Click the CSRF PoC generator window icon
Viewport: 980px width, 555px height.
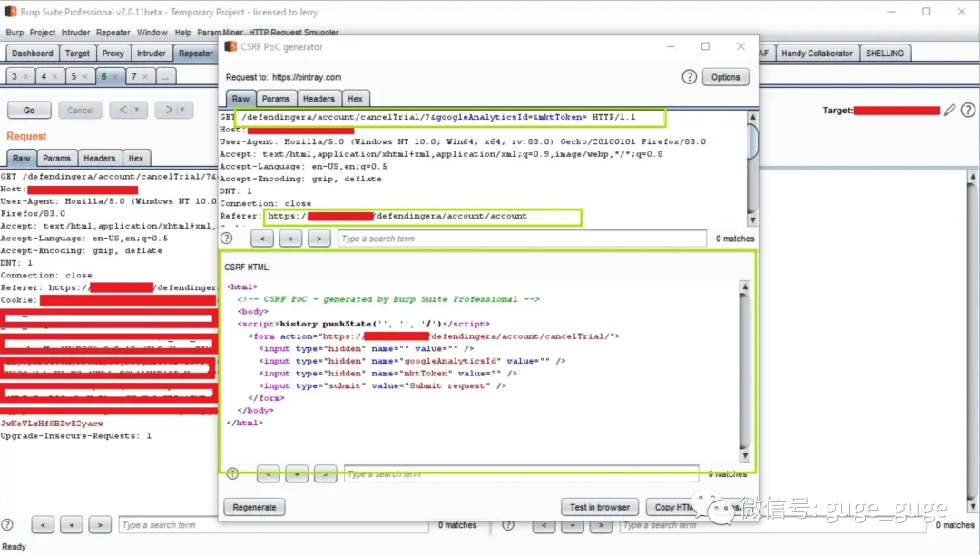(230, 47)
